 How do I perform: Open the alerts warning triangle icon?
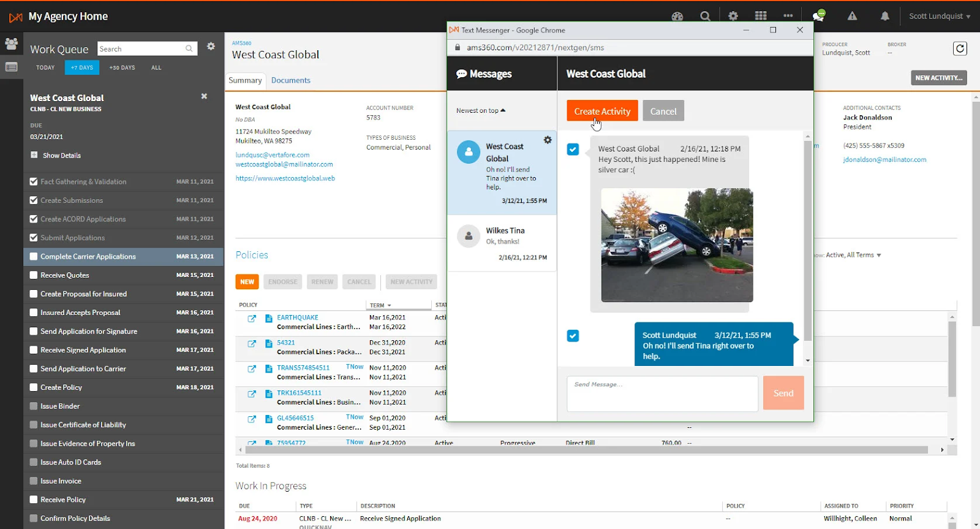pos(852,16)
